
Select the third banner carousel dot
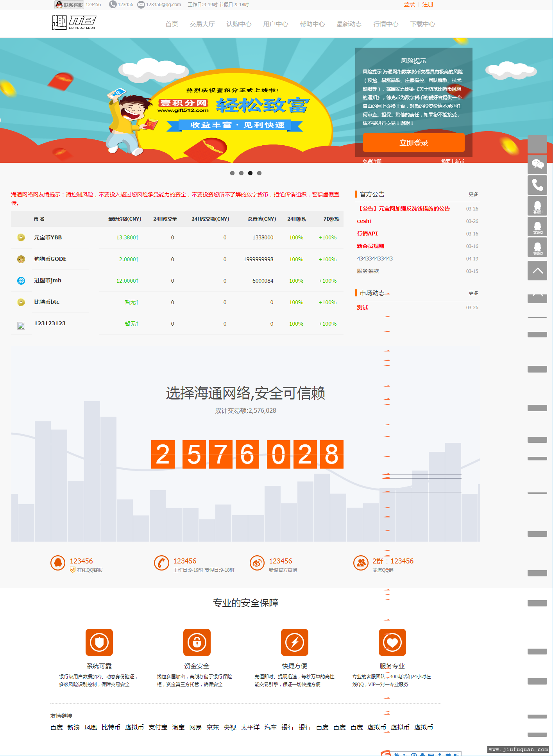coord(250,173)
